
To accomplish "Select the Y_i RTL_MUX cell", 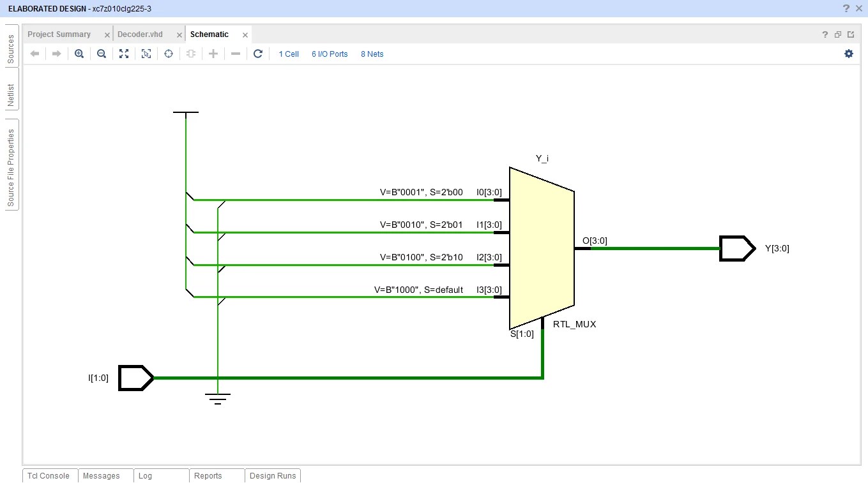I will 540,249.
